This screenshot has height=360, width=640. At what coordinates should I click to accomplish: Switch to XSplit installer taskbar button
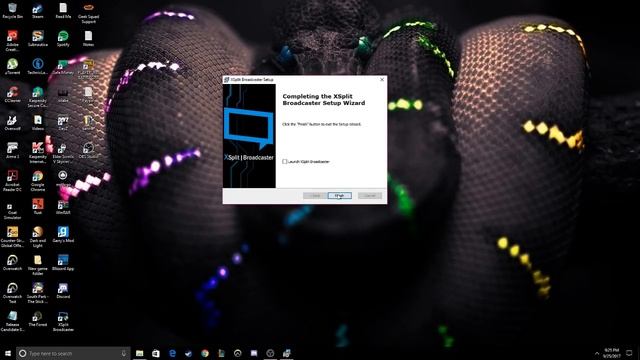pos(287,353)
